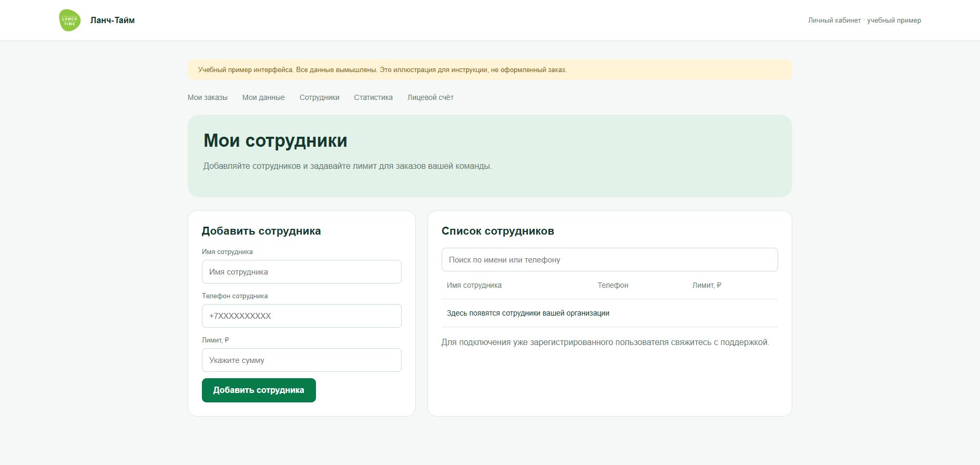Click the Lunch Time logo icon
This screenshot has width=980, height=465.
pos(69,20)
